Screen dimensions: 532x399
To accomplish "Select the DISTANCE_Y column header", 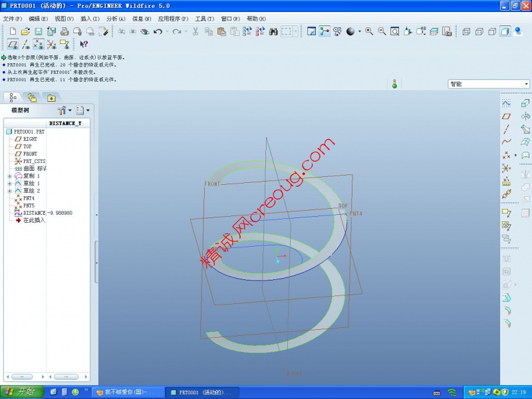I will point(65,123).
